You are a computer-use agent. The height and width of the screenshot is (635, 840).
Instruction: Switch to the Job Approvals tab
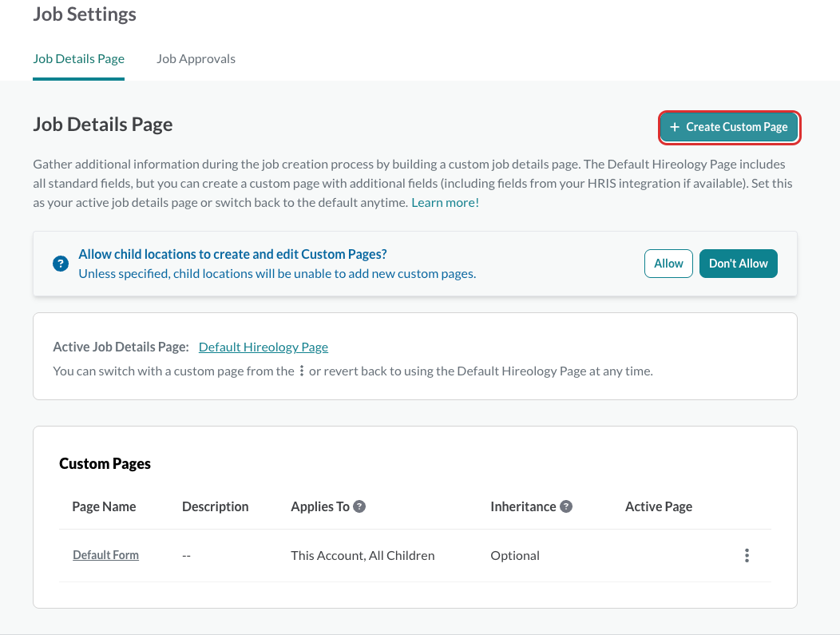196,59
